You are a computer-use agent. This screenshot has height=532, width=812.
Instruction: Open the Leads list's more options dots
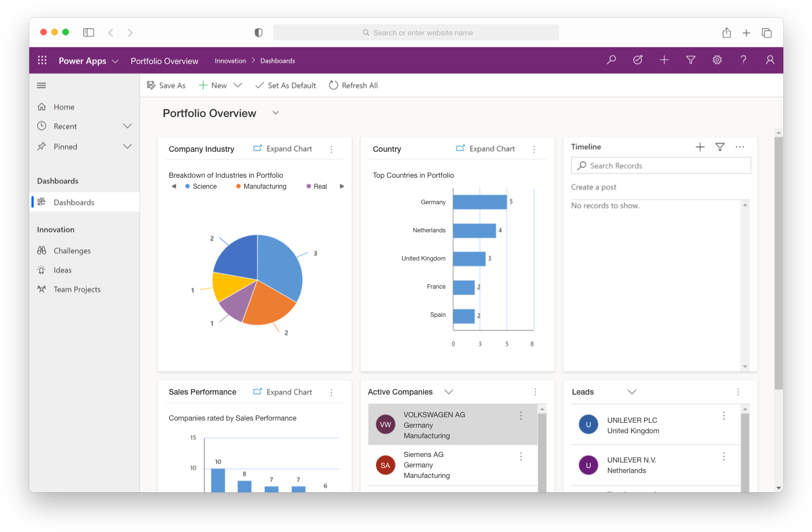738,392
